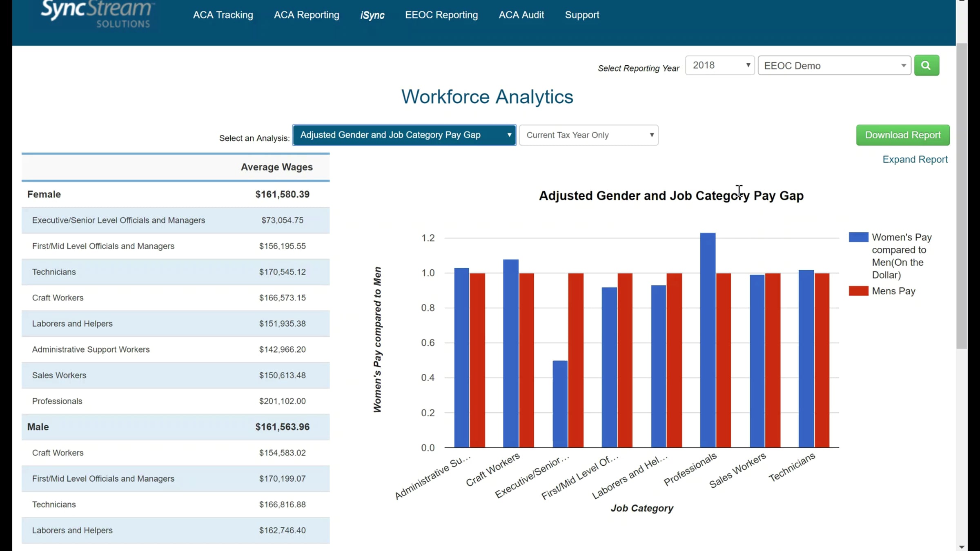Open the ACA Tracking menu

[x=223, y=15]
